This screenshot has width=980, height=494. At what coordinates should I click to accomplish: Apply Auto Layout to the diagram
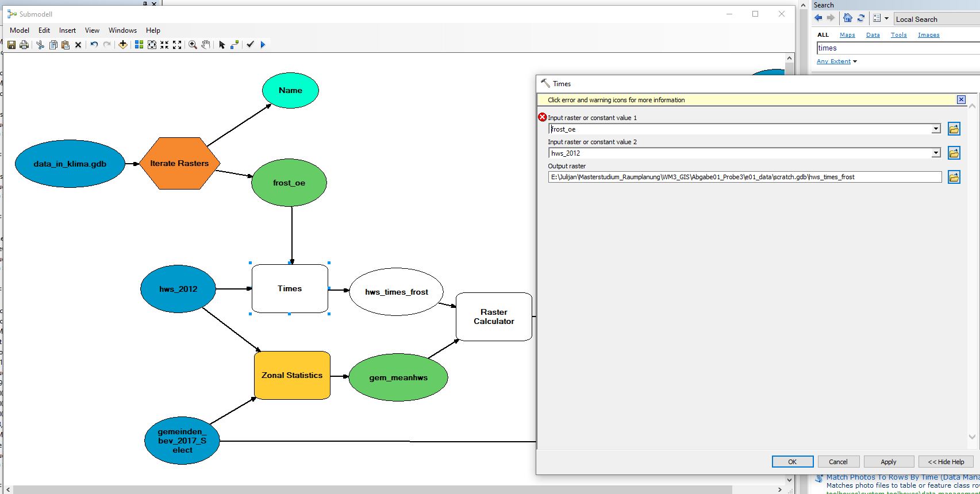[x=139, y=45]
